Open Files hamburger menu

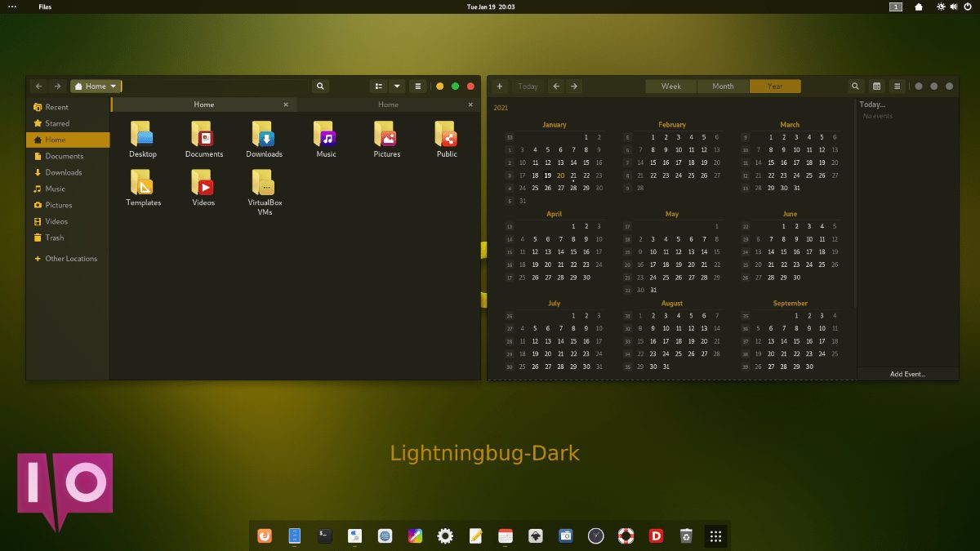click(418, 86)
